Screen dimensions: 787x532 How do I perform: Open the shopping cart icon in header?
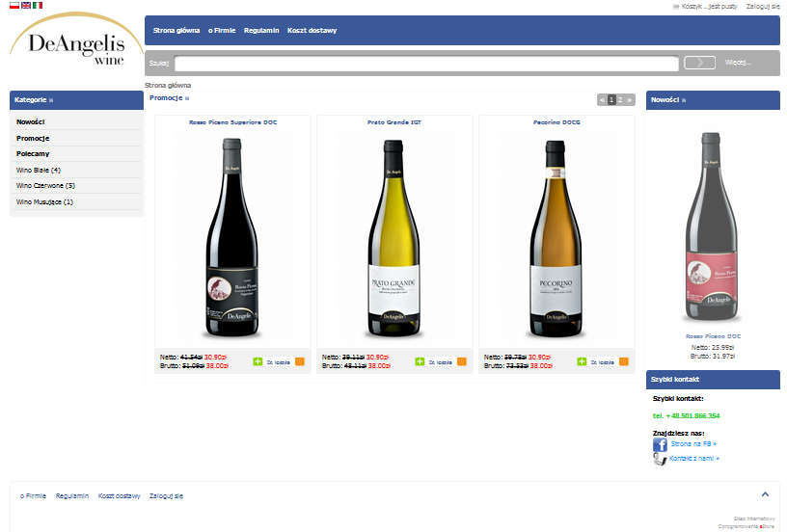click(x=675, y=7)
